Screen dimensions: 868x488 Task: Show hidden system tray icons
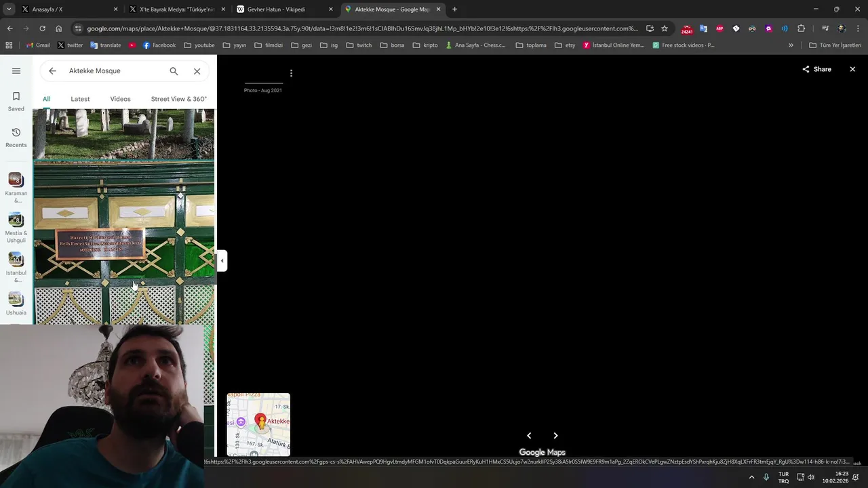[751, 477]
